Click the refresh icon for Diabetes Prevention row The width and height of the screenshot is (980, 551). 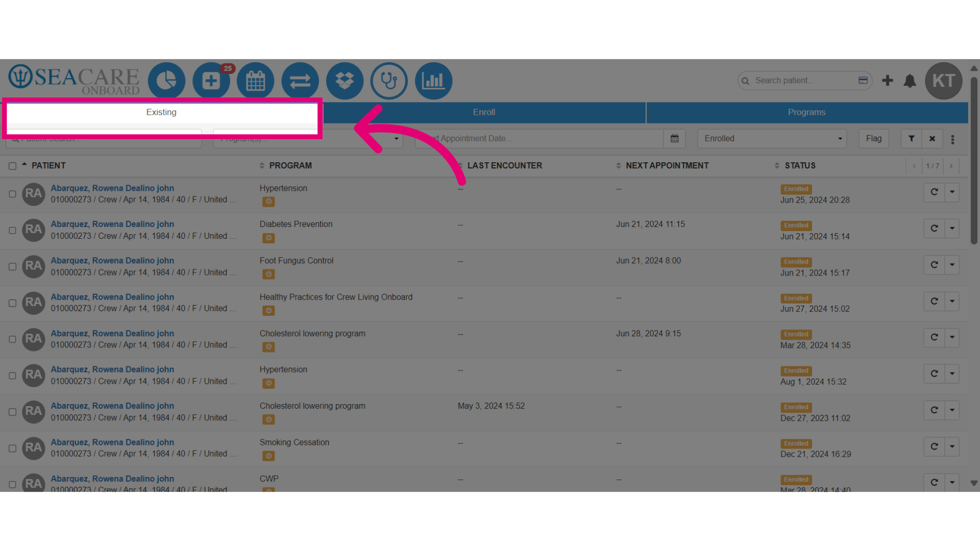(x=934, y=229)
